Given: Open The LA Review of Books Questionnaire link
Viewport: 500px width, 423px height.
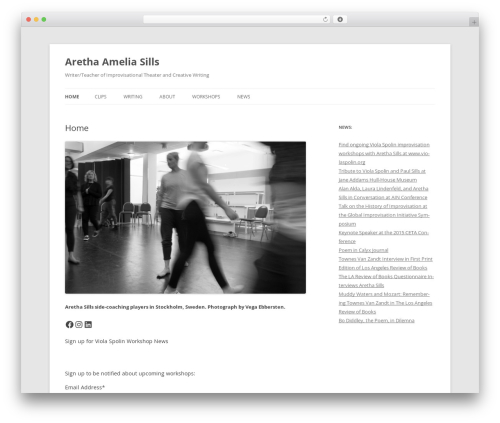Looking at the screenshot, I should (386, 281).
